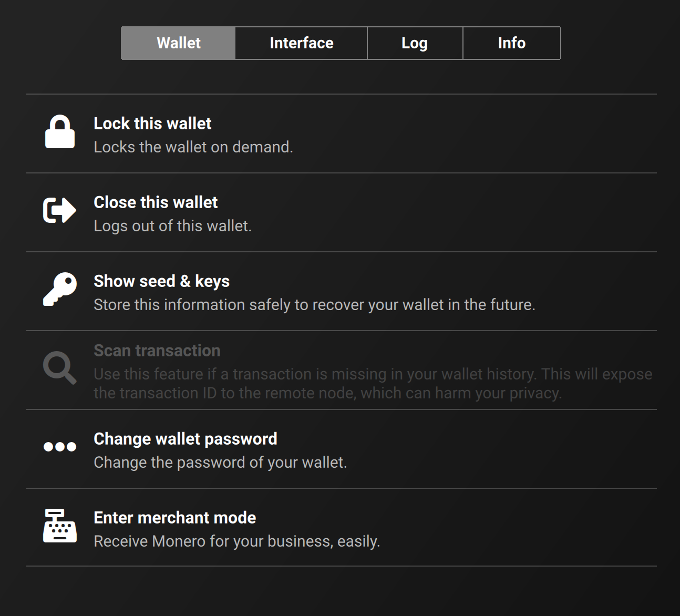Select Close this wallet

[x=156, y=202]
